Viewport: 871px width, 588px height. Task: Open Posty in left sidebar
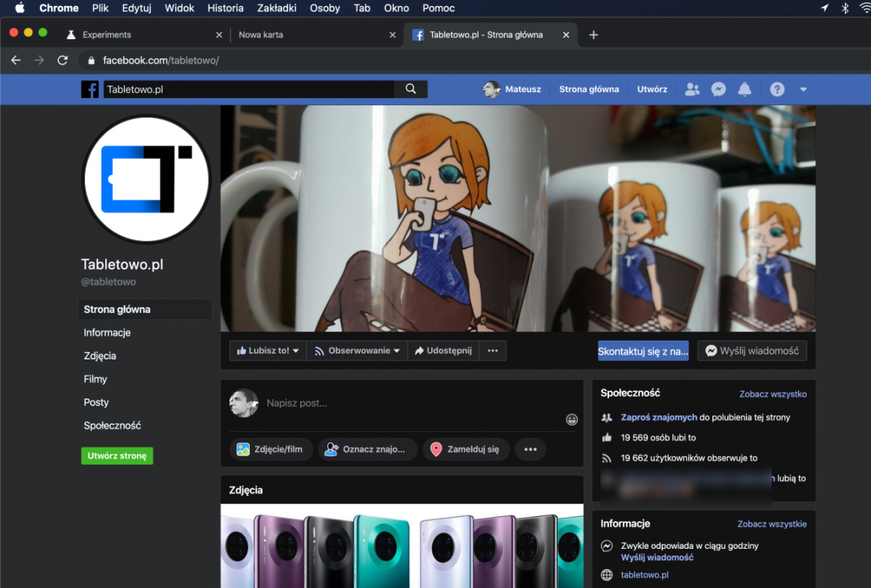(96, 402)
